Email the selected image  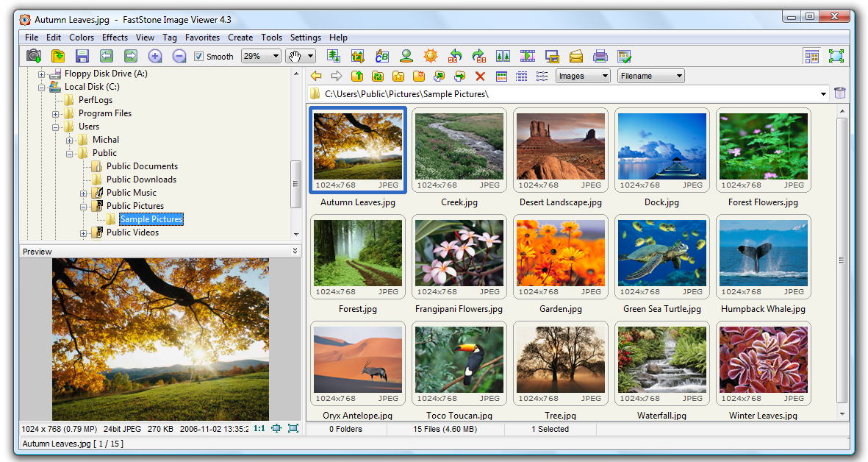click(x=575, y=55)
